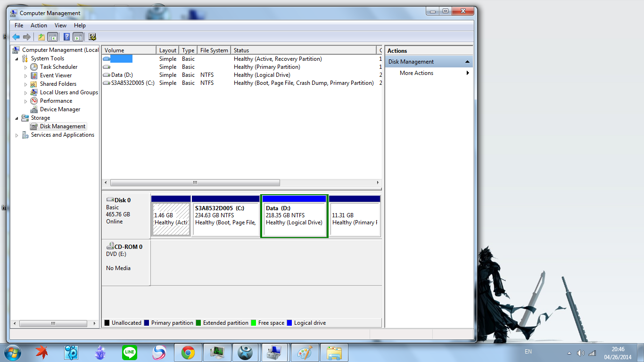
Task: Toggle Show/Hide Action Pane toolbar button
Action: [x=78, y=37]
